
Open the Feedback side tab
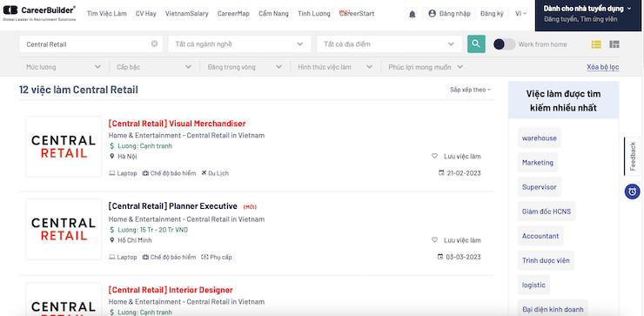[633, 156]
